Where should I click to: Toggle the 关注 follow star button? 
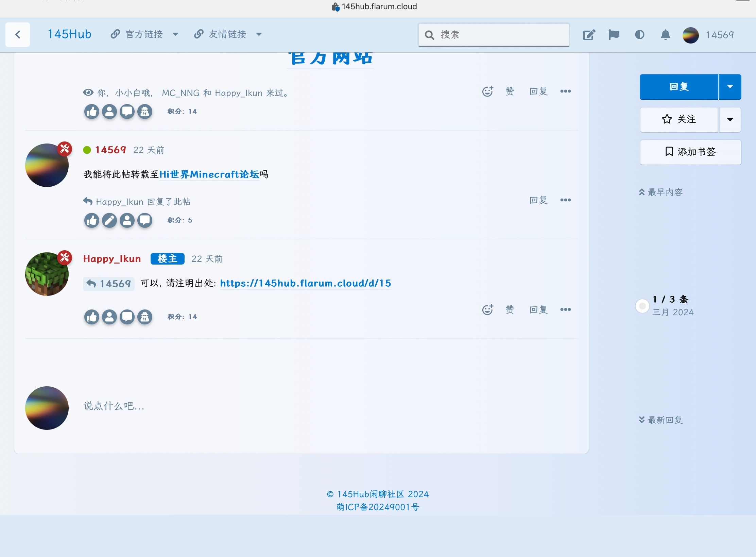(x=679, y=119)
